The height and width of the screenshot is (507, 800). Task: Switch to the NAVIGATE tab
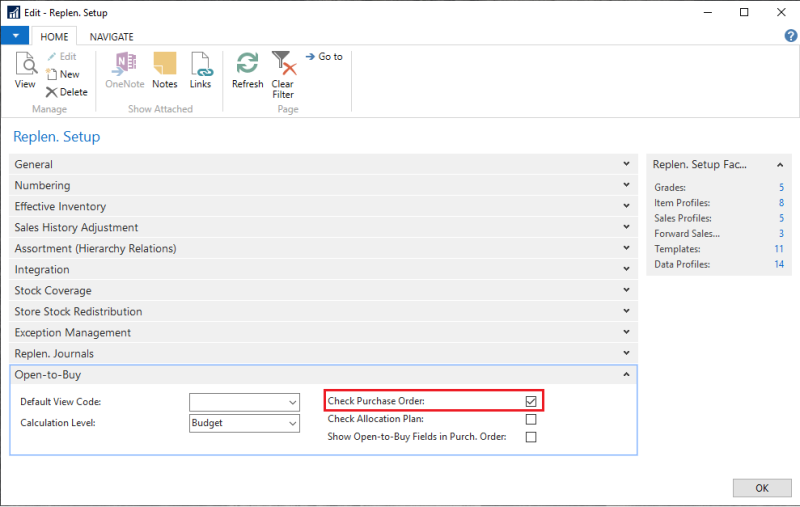pos(112,37)
